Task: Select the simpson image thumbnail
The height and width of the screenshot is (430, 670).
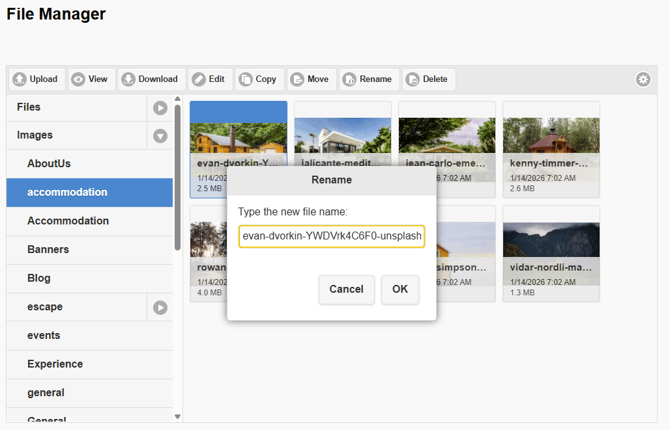Action: tap(466, 254)
